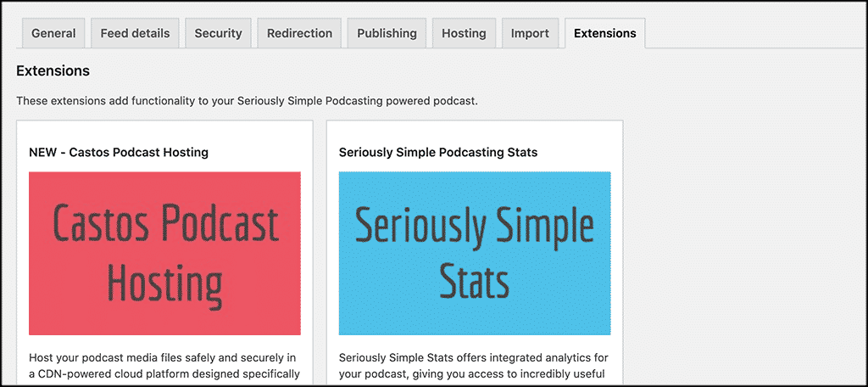Select the Import tab
868x387 pixels.
[x=530, y=33]
